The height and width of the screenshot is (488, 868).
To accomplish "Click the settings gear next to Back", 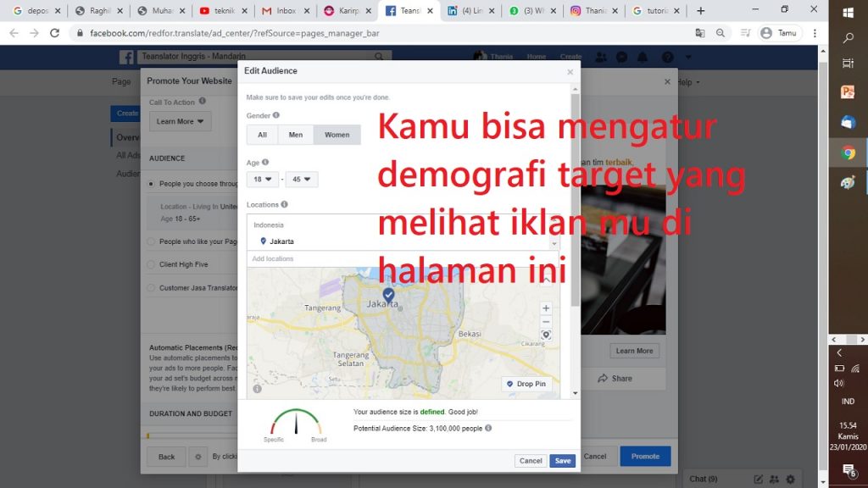I will pos(198,457).
